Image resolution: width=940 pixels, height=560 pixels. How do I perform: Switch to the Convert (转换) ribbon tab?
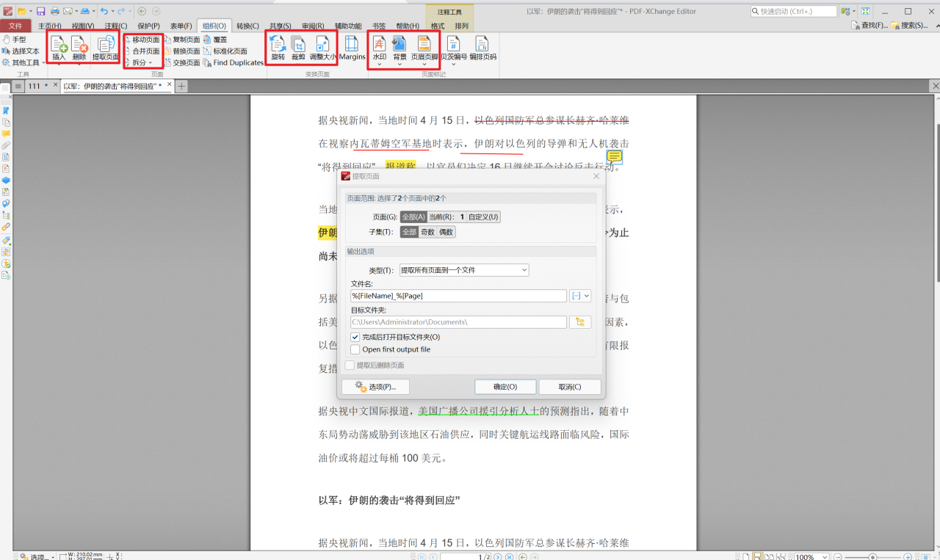(x=247, y=26)
